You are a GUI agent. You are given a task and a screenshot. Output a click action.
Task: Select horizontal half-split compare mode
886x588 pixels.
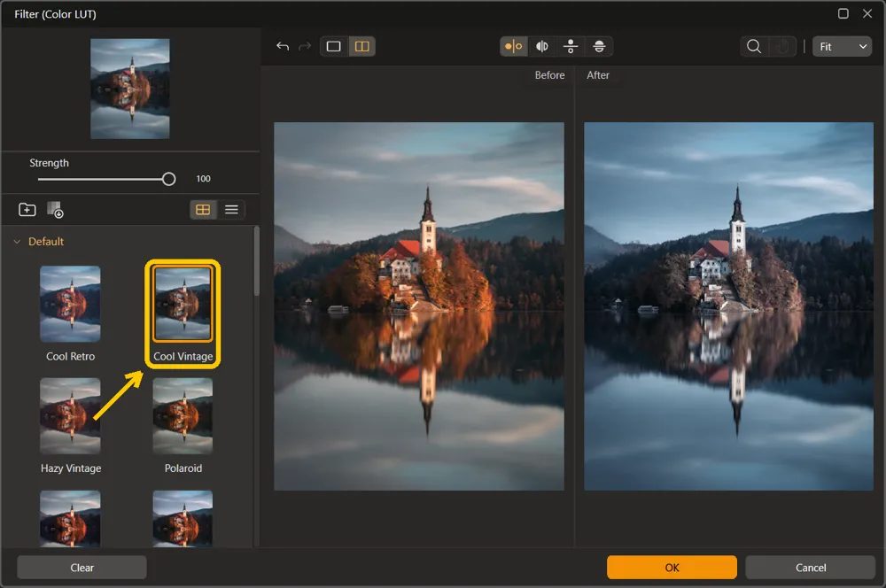point(599,46)
